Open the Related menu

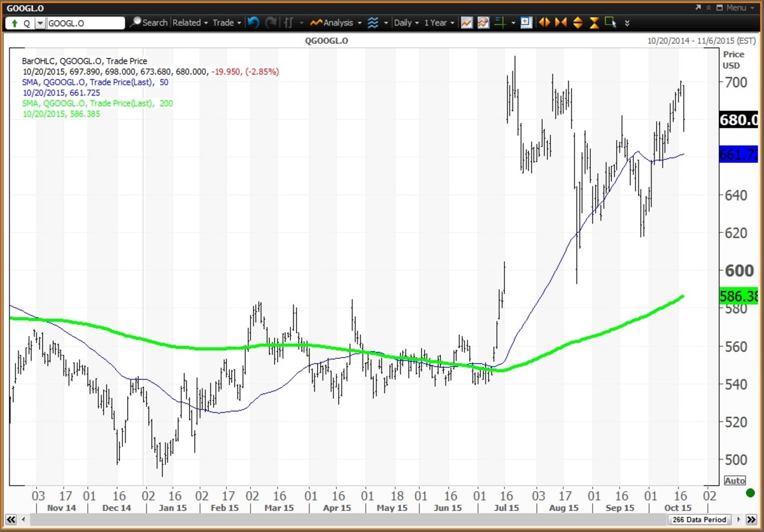[x=190, y=22]
